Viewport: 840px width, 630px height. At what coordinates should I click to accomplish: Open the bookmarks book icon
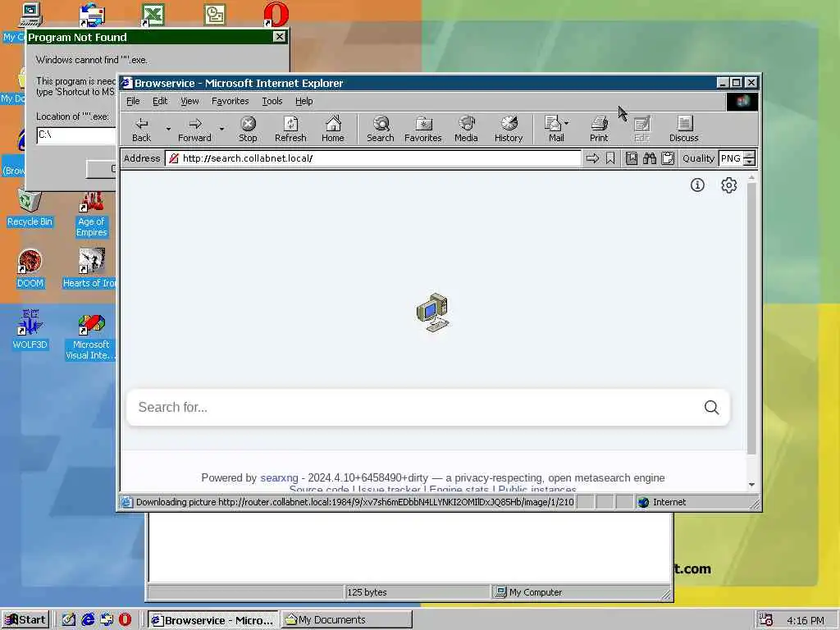632,158
